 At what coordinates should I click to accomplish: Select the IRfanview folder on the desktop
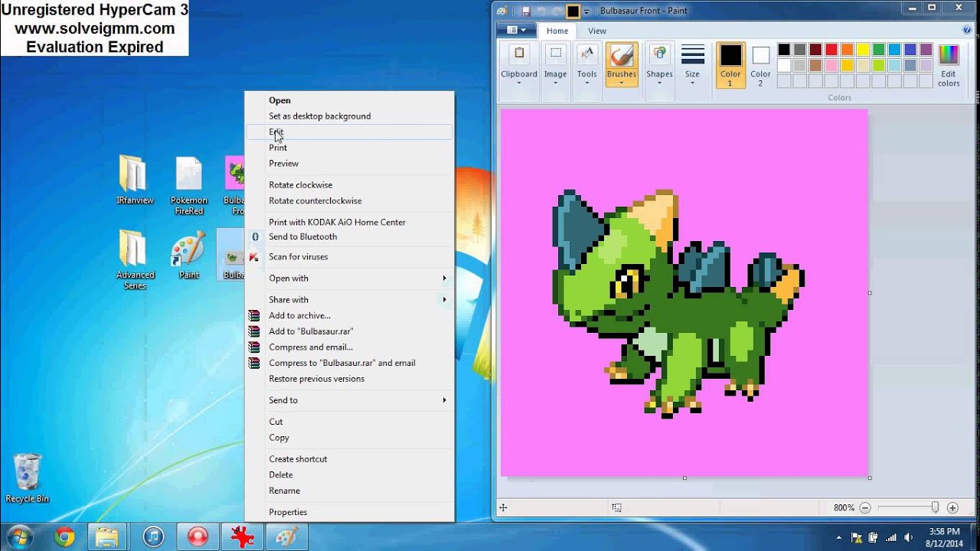coord(135,180)
